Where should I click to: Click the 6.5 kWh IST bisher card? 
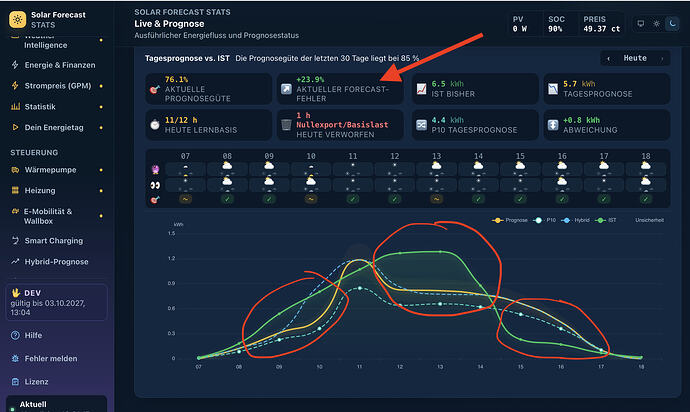(x=475, y=89)
